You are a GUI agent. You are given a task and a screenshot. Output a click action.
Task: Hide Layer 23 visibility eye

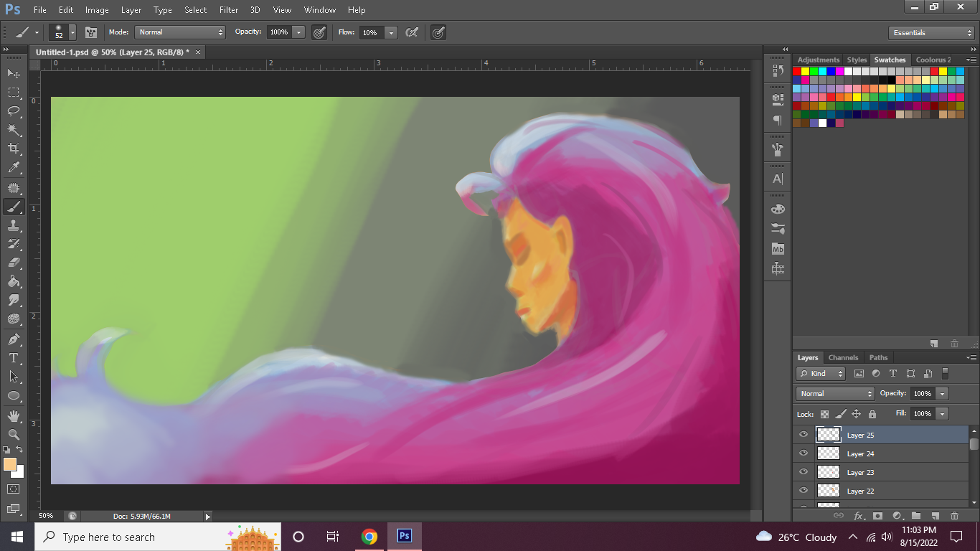804,472
